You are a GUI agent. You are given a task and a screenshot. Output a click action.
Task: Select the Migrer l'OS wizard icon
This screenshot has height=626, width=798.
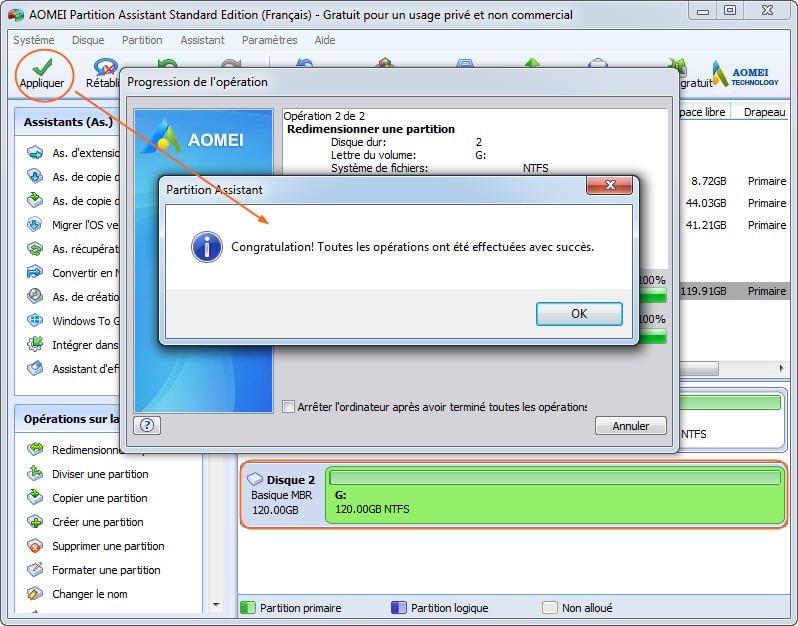pyautogui.click(x=35, y=224)
